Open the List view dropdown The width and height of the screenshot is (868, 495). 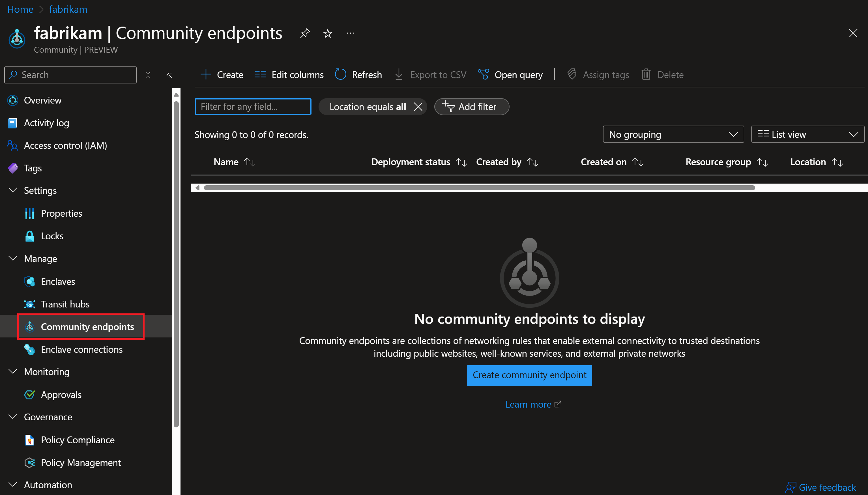807,134
